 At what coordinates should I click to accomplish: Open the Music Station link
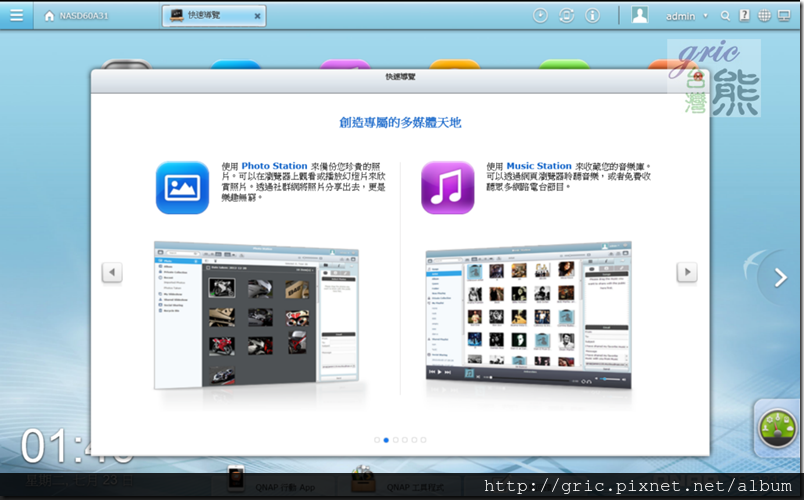tap(539, 166)
